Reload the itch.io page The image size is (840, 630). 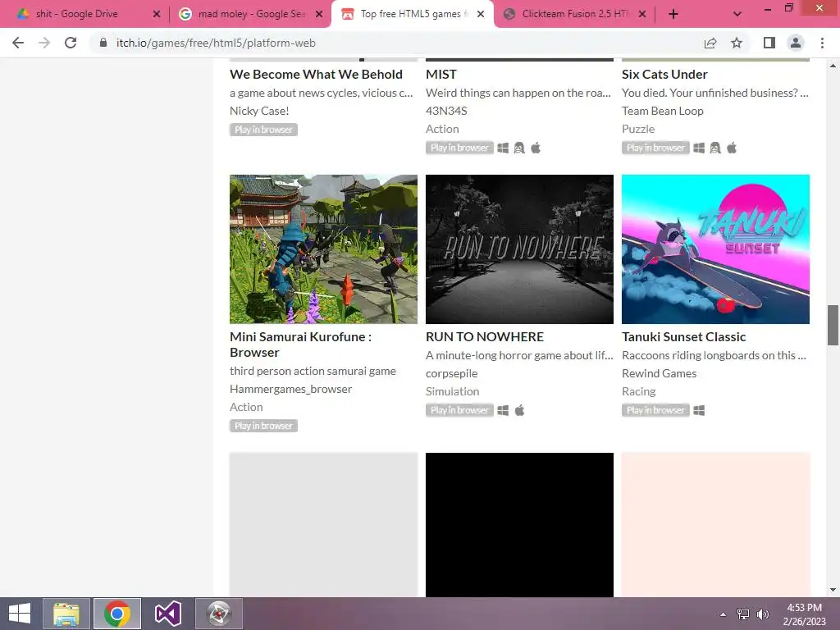click(71, 43)
